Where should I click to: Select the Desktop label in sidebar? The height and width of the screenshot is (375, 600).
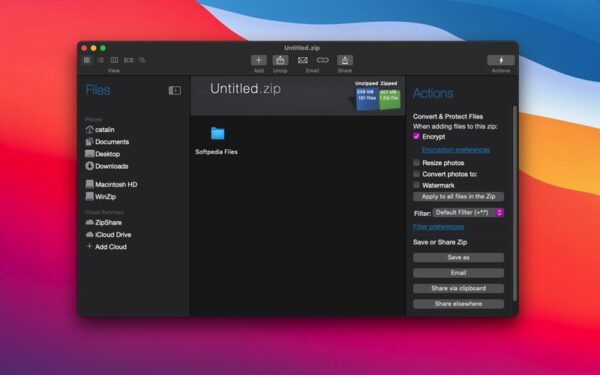tap(108, 154)
